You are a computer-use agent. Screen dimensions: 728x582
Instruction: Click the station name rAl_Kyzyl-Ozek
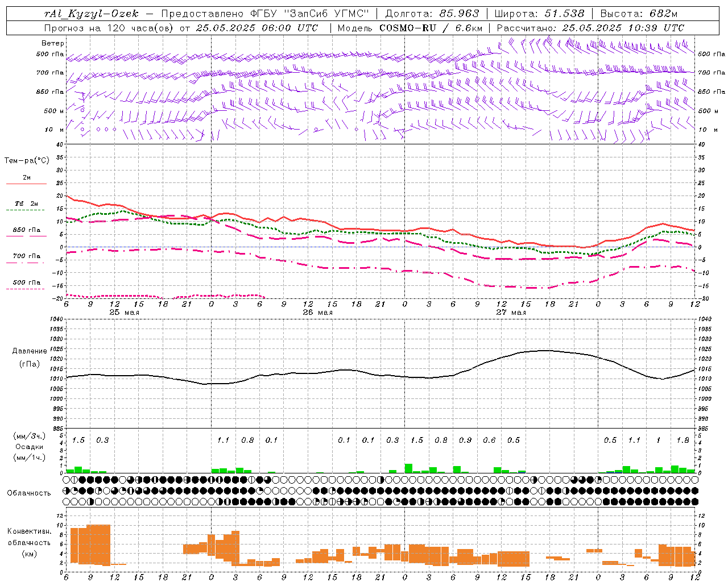[x=91, y=14]
